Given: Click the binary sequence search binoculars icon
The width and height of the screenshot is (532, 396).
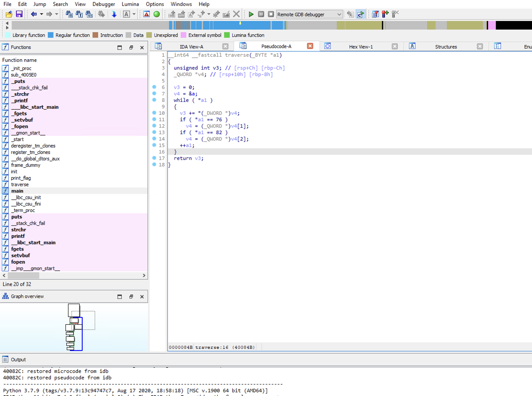Looking at the screenshot, I should tap(89, 14).
